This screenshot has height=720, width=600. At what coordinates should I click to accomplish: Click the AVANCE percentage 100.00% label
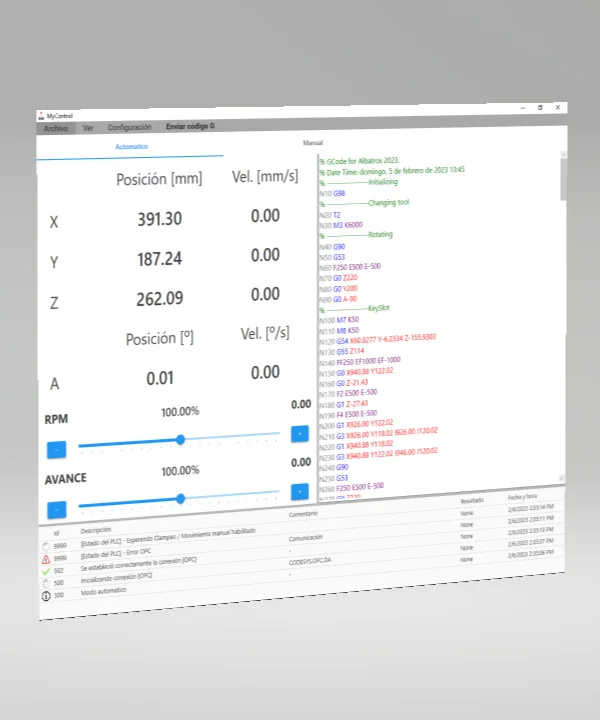180,471
